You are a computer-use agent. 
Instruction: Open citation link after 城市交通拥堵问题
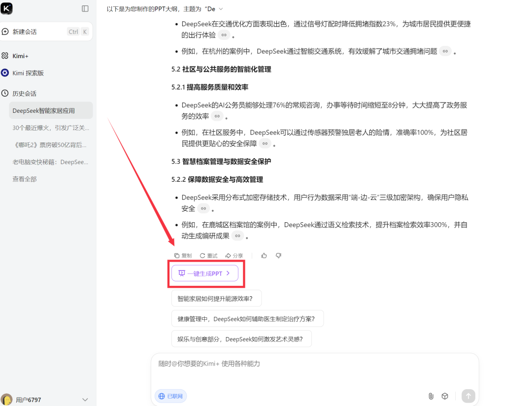445,51
